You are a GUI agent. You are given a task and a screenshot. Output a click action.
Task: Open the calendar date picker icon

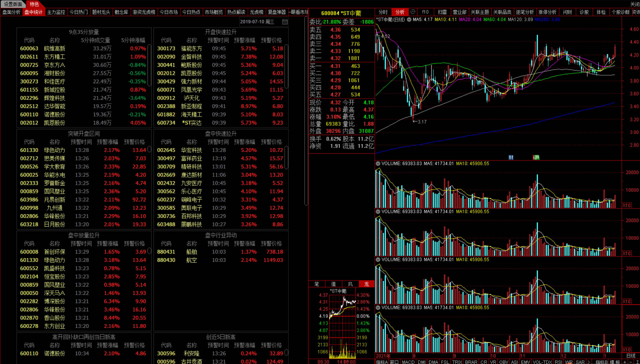pyautogui.click(x=284, y=22)
